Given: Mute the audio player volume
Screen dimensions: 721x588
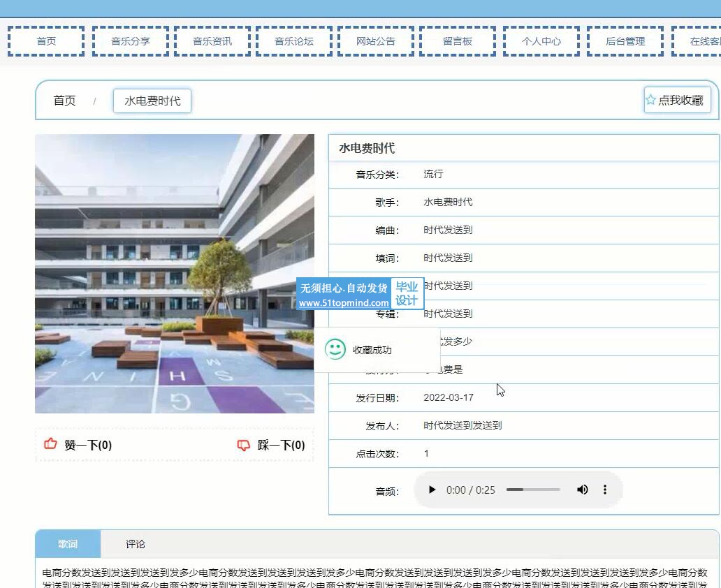Looking at the screenshot, I should 582,490.
